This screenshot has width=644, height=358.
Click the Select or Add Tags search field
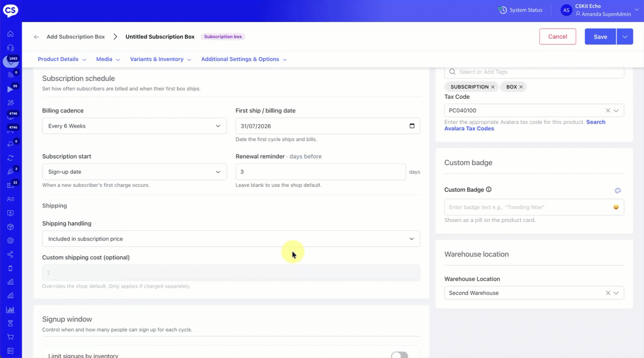(534, 72)
